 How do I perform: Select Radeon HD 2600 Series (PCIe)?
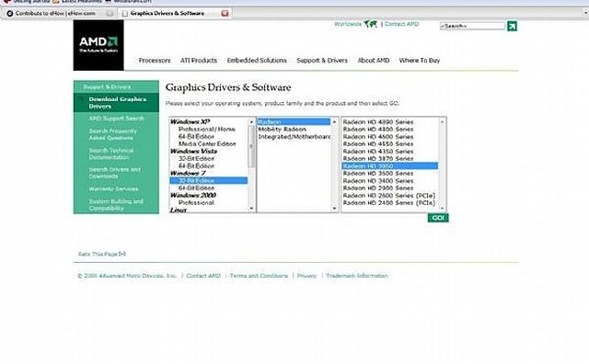tap(388, 195)
